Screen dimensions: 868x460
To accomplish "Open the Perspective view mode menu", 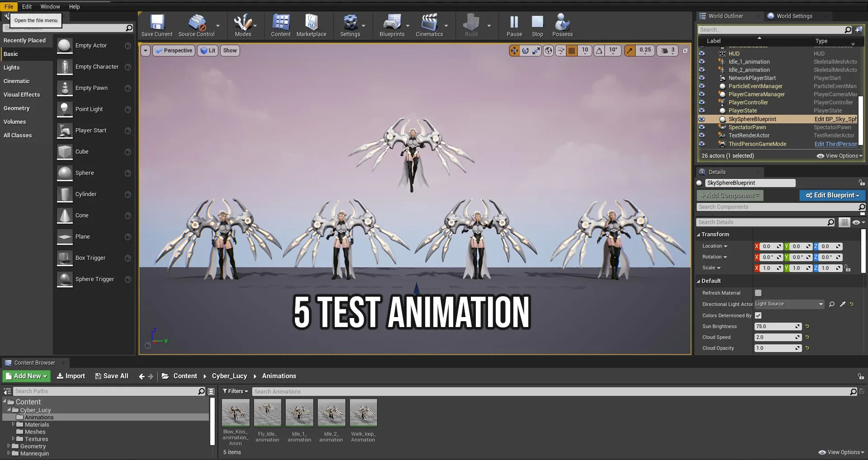I will click(174, 51).
